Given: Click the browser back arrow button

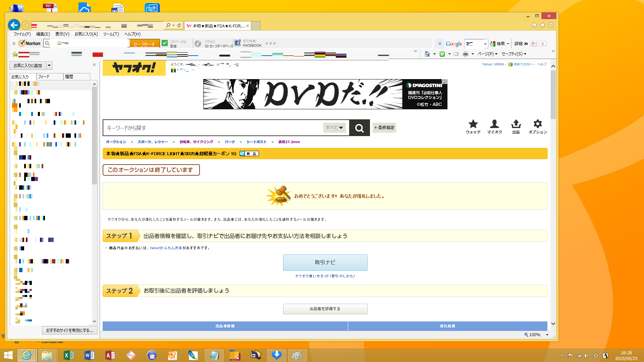Looking at the screenshot, I should [x=14, y=25].
